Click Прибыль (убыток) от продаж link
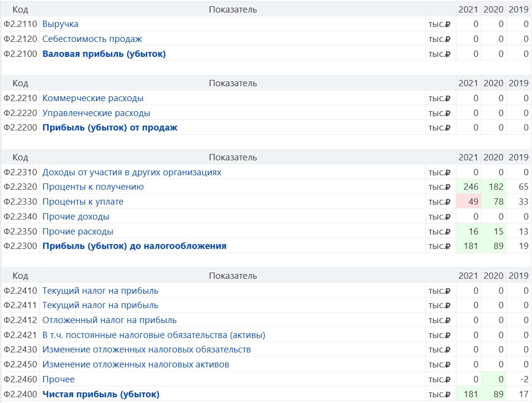The image size is (532, 403). (x=110, y=128)
